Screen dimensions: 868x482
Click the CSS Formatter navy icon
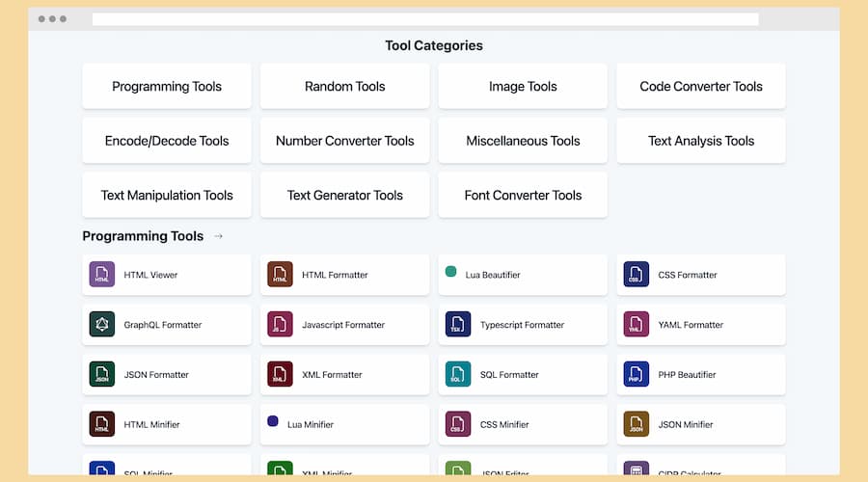637,275
